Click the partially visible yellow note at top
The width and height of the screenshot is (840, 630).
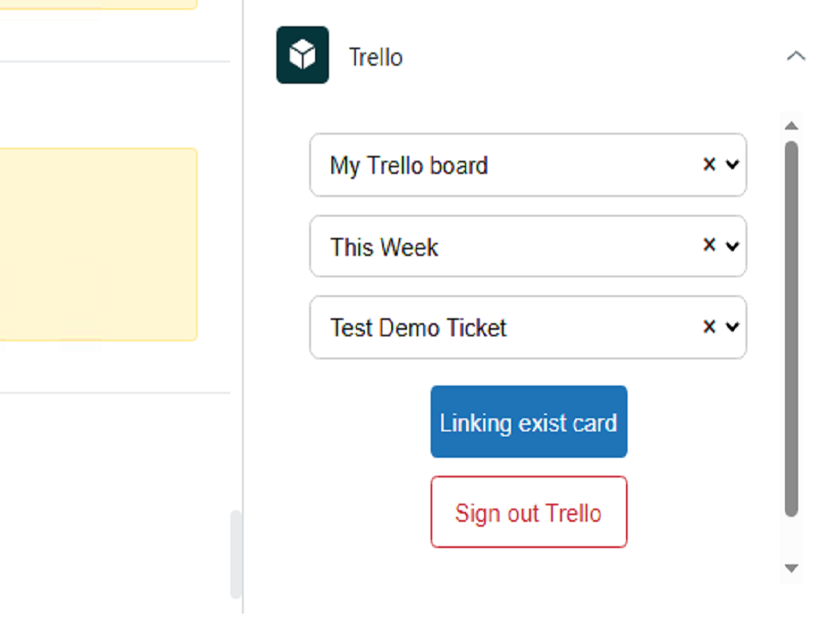tap(98, 4)
